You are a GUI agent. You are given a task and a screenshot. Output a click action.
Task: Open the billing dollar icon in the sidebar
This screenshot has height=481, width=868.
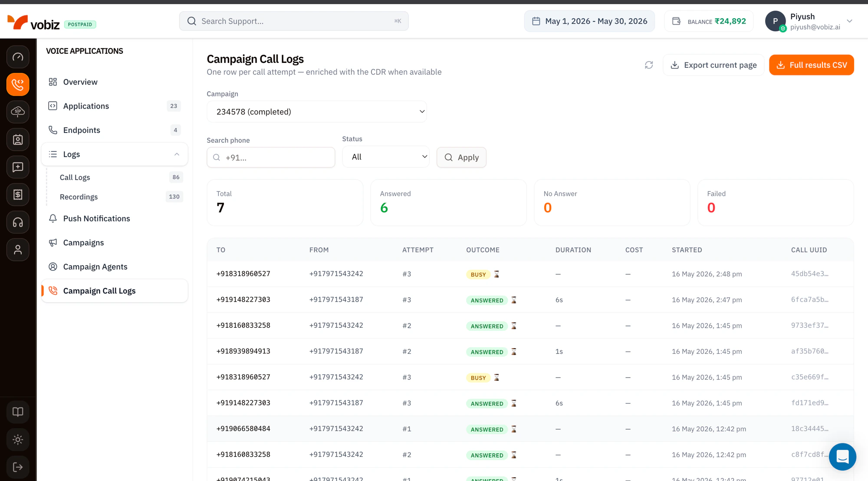click(x=18, y=194)
